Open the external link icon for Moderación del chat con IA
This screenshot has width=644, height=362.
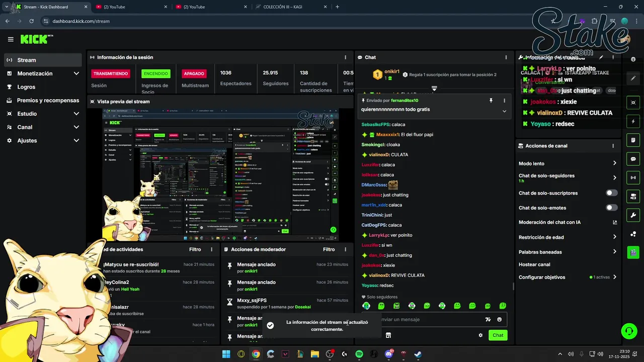point(615,222)
